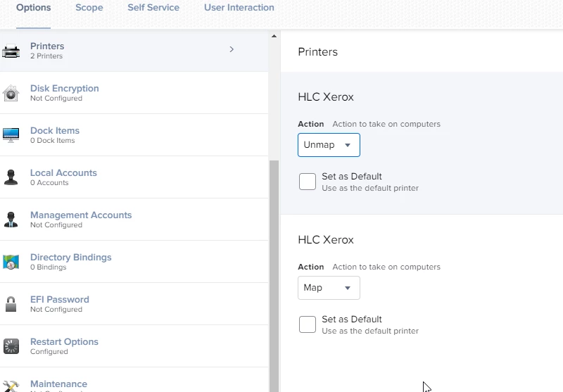Click the Management Accounts icon
The image size is (563, 392).
tap(11, 220)
